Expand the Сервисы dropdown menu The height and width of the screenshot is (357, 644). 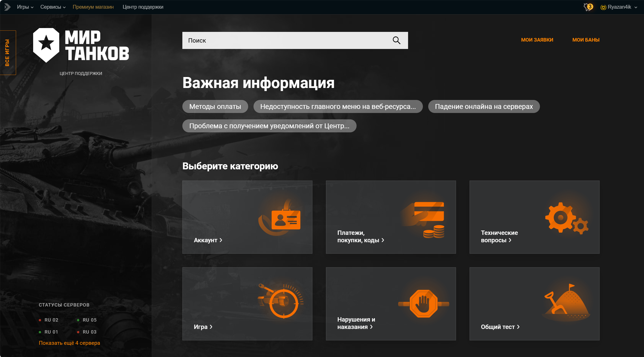(53, 7)
